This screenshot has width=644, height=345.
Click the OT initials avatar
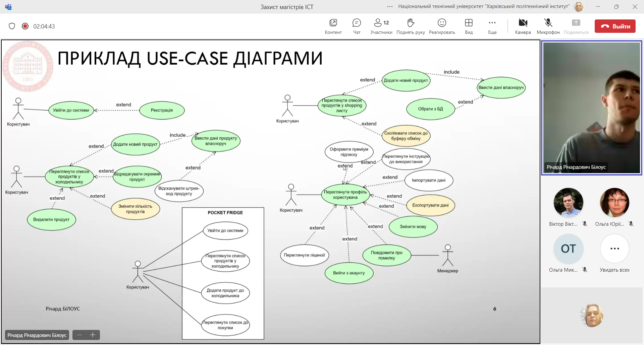tap(568, 249)
